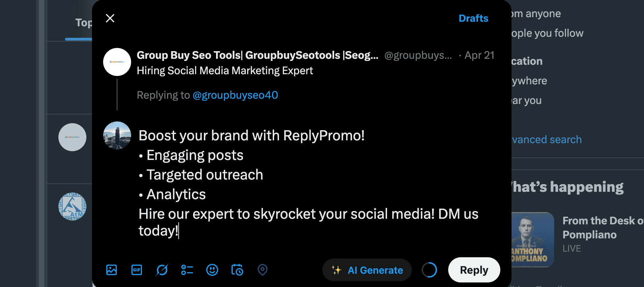Open the emoji picker
This screenshot has width=644, height=287.
tap(212, 270)
